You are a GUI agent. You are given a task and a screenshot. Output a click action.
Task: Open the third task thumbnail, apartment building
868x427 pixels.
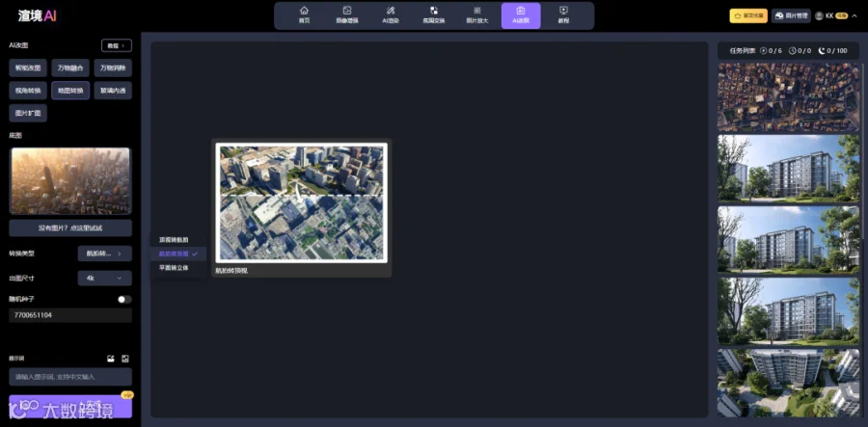pos(788,239)
